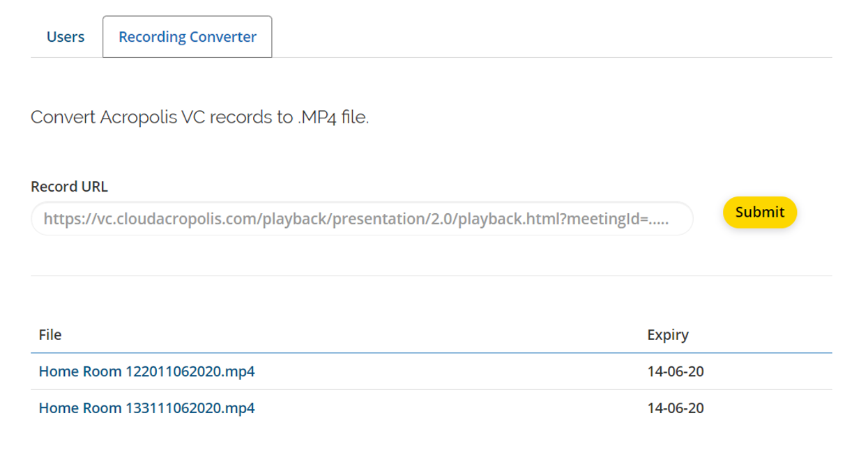Click the Record URL label

point(70,187)
